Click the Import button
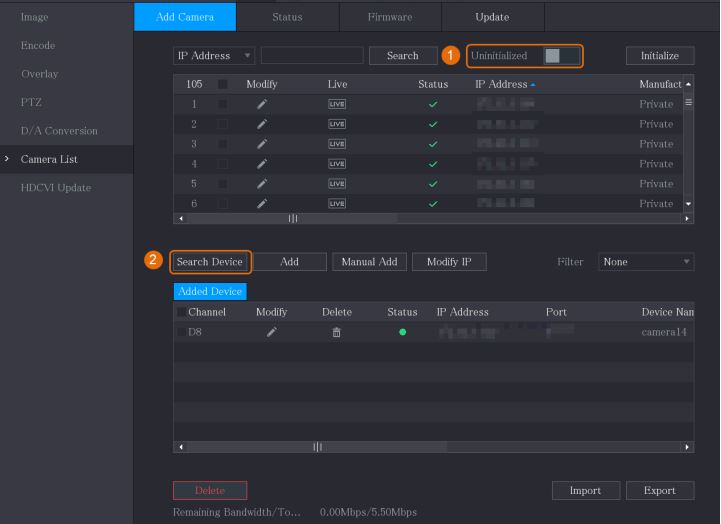 pyautogui.click(x=586, y=490)
